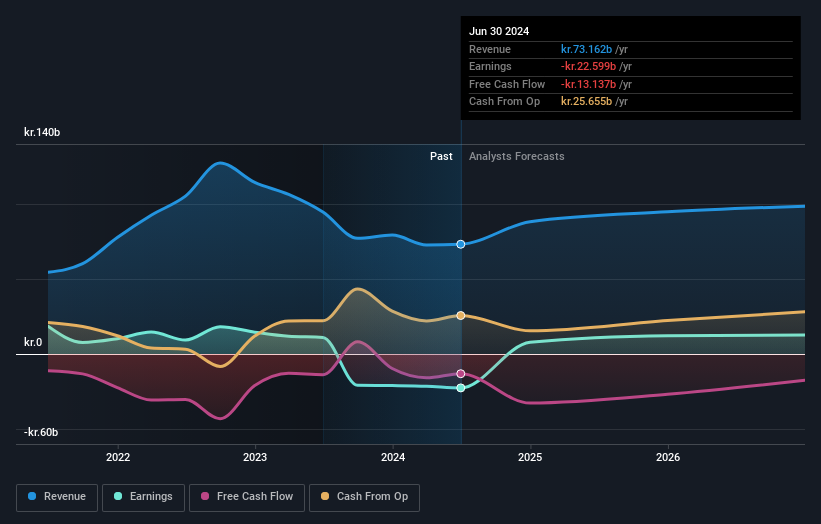Select the Earnings data point marker
Image resolution: width=821 pixels, height=524 pixels.
[x=461, y=388]
